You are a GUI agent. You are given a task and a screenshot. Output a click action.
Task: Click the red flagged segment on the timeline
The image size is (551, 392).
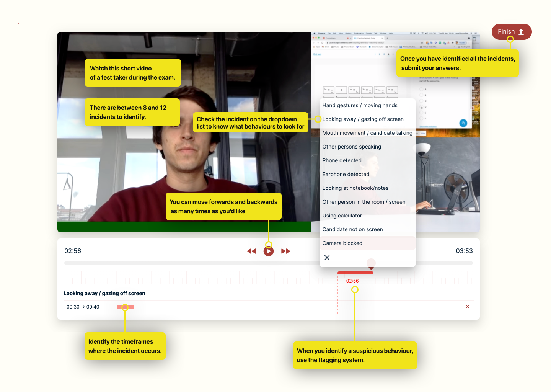pyautogui.click(x=355, y=273)
